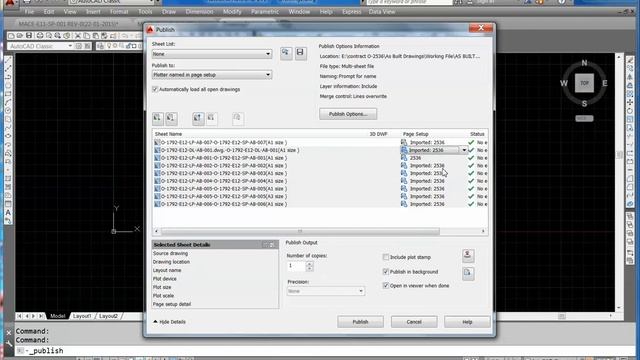Click the Cut scissors icon in AutoCAD toolbar
The height and width of the screenshot is (360, 640).
[77, 36]
